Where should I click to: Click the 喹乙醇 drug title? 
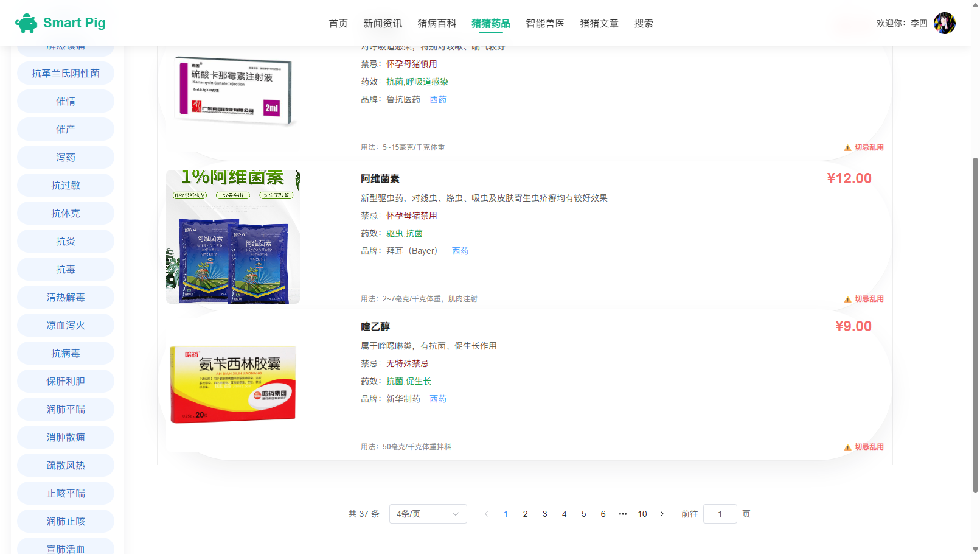(375, 327)
